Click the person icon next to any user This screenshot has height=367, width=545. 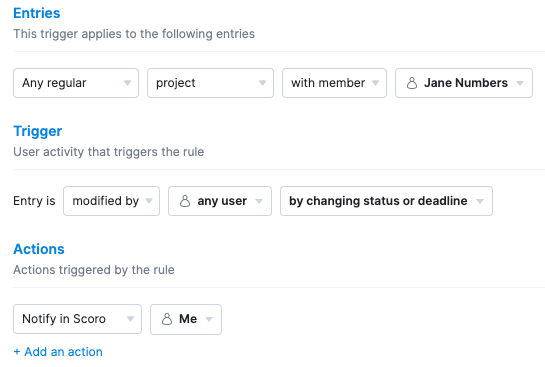tap(185, 201)
